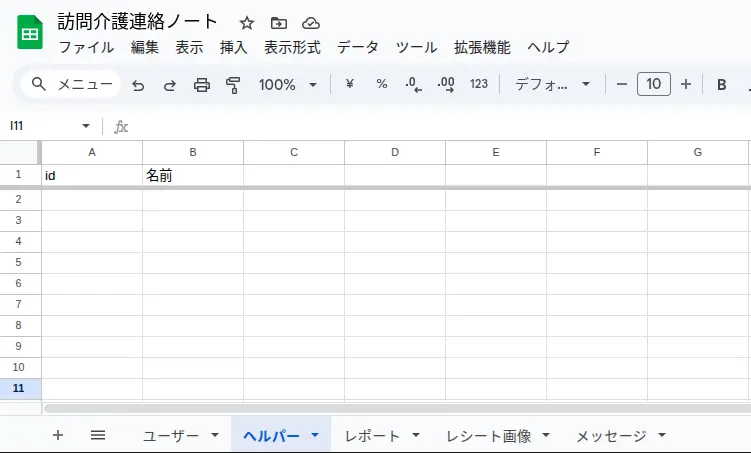Toggle bold formatting

[721, 85]
